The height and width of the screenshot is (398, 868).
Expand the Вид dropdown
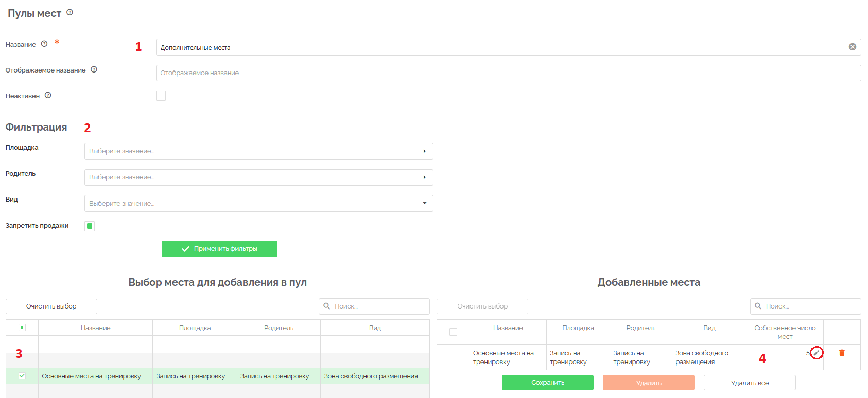tap(258, 203)
